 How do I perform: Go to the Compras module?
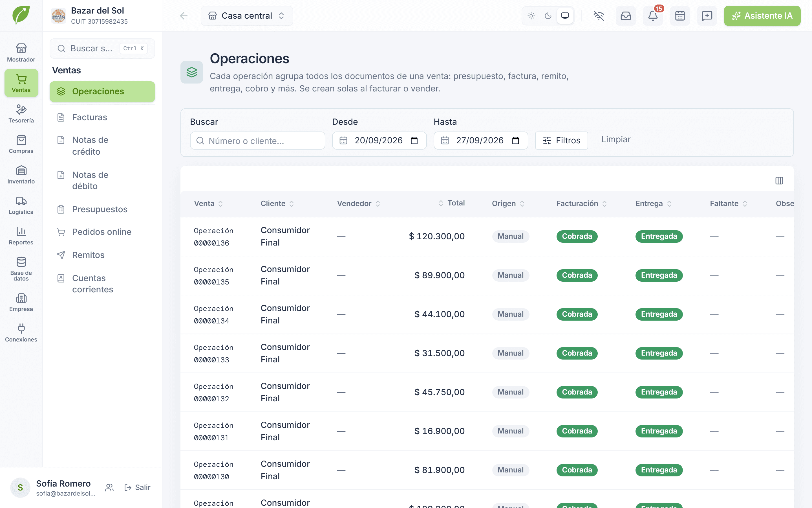pos(21,144)
